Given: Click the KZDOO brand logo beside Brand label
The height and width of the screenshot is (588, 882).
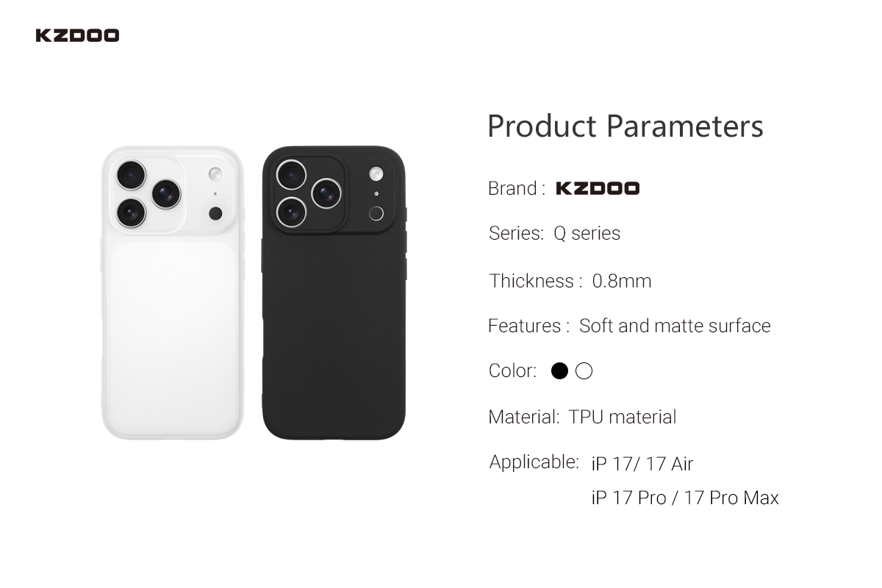Looking at the screenshot, I should click(x=597, y=188).
